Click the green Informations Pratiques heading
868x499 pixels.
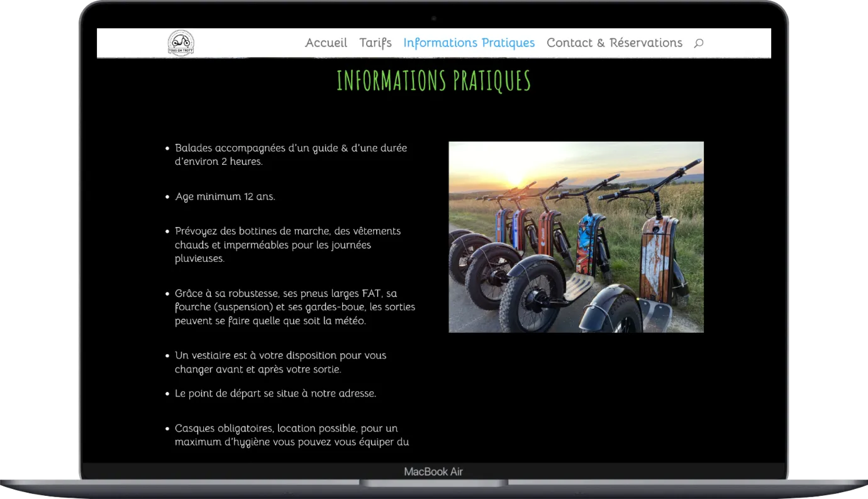click(x=434, y=81)
